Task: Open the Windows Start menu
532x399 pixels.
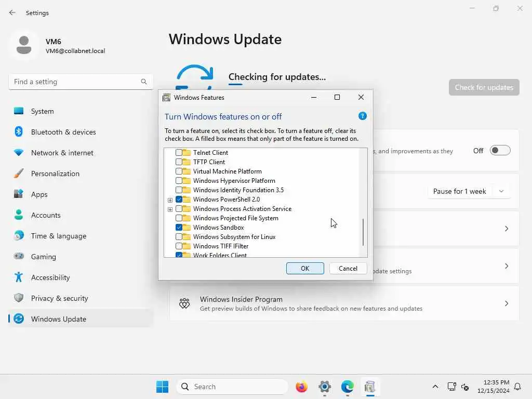Action: (162, 387)
